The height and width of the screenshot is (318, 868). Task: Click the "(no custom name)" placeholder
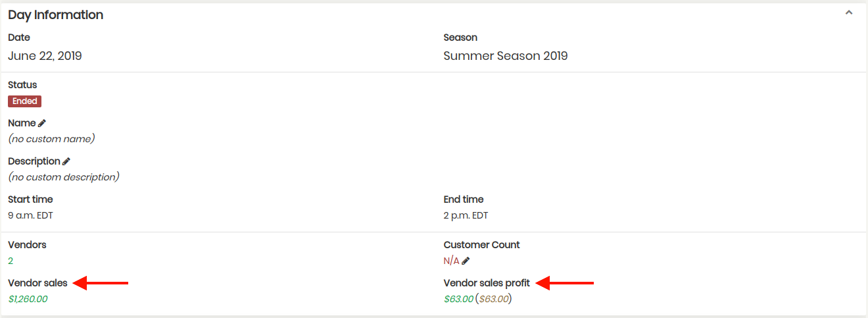click(x=51, y=139)
